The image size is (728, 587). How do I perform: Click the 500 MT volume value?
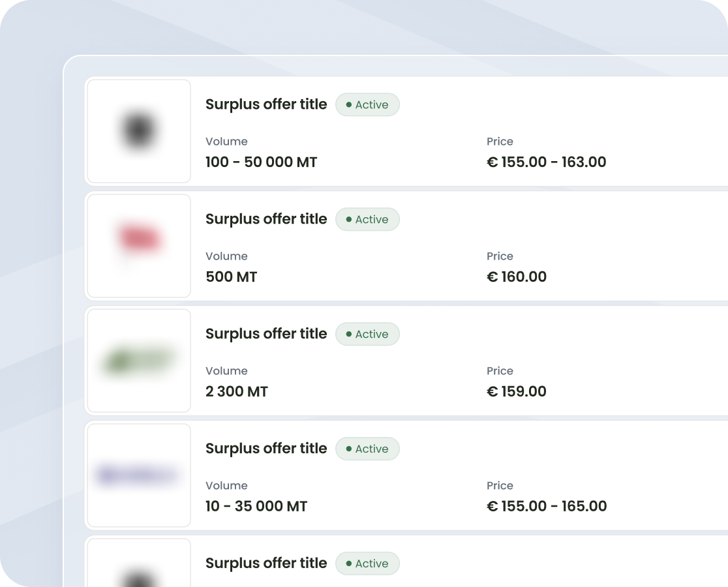point(231,277)
